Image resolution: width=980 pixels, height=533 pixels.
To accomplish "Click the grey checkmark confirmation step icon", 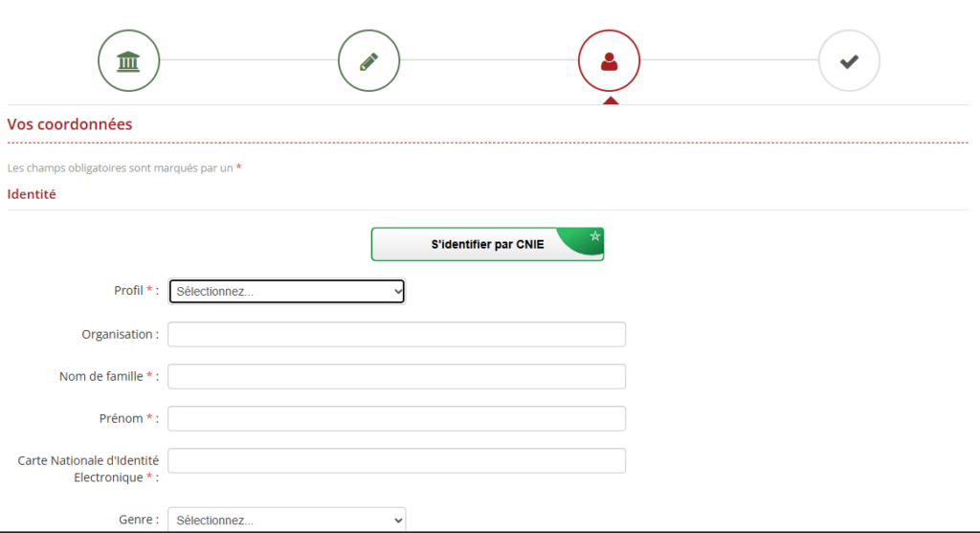I will 849,61.
